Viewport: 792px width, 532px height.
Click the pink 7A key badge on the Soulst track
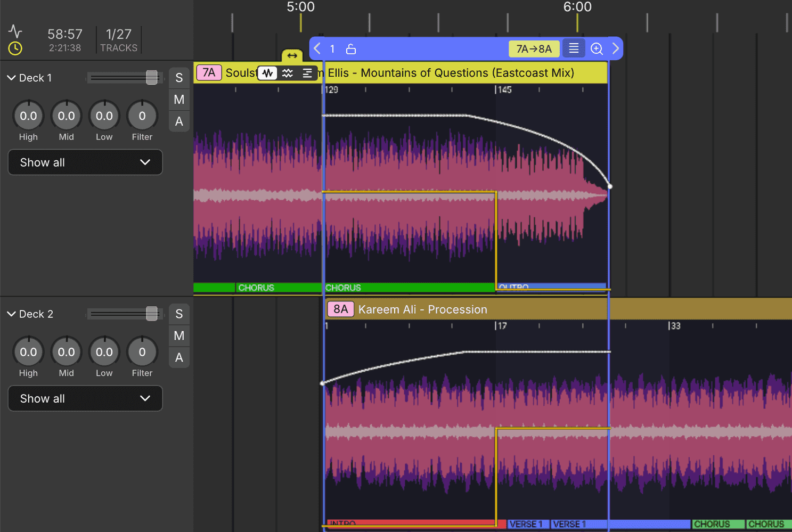[x=209, y=72]
